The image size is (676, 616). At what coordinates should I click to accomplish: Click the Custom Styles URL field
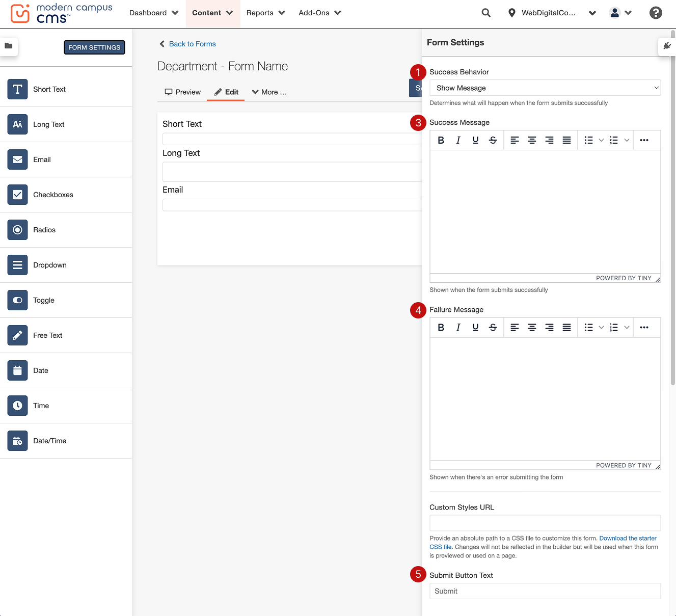click(x=545, y=523)
